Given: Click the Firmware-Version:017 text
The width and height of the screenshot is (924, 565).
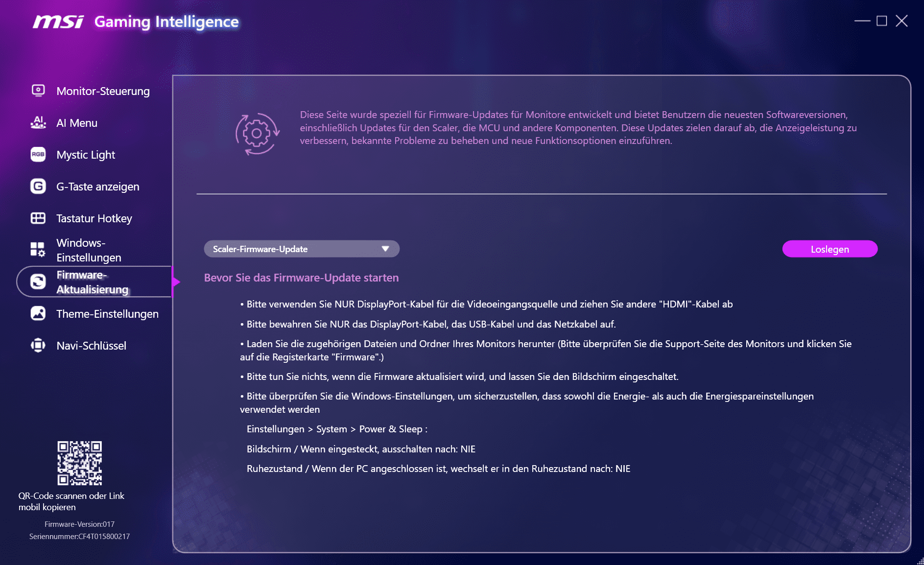Looking at the screenshot, I should point(79,524).
